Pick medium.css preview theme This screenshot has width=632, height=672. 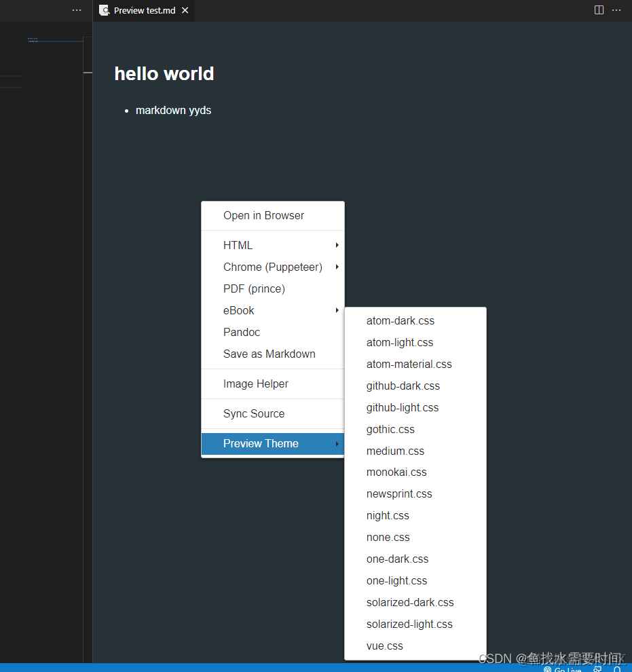tap(415, 451)
